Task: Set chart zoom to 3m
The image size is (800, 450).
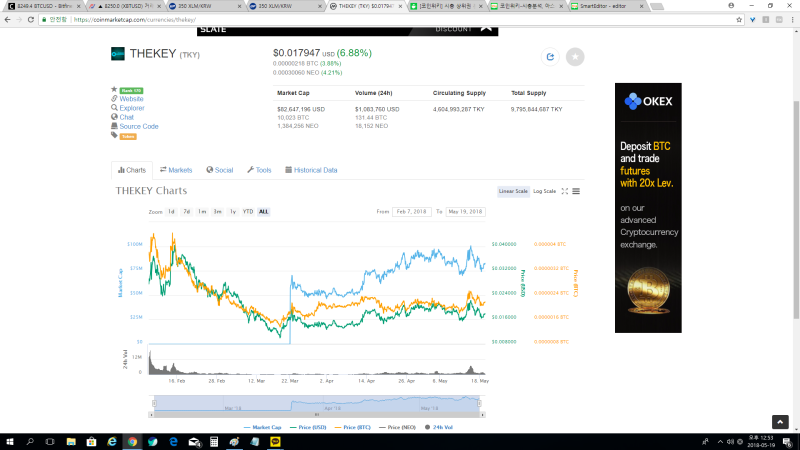Action: point(217,212)
